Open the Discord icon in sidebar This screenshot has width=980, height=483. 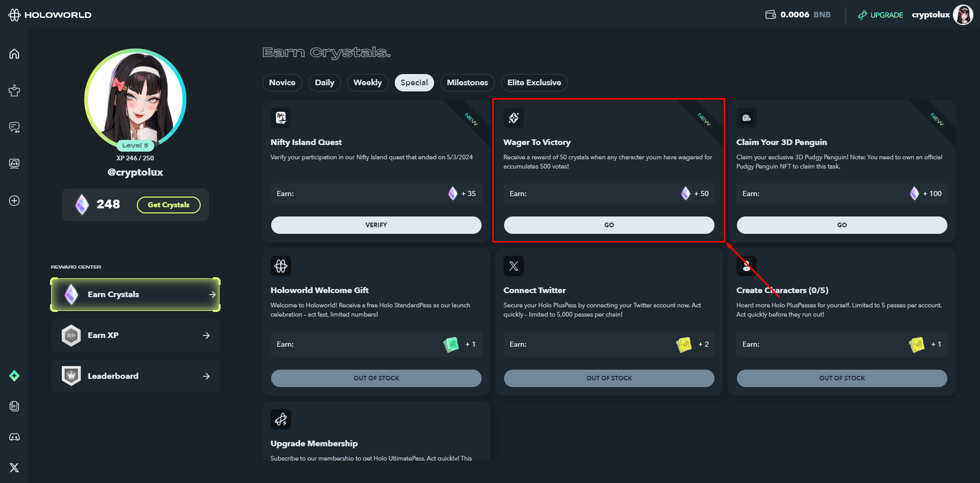point(14,437)
